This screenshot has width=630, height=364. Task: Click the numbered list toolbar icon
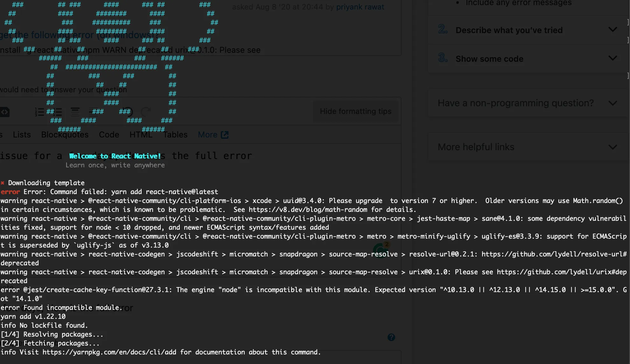click(x=39, y=112)
